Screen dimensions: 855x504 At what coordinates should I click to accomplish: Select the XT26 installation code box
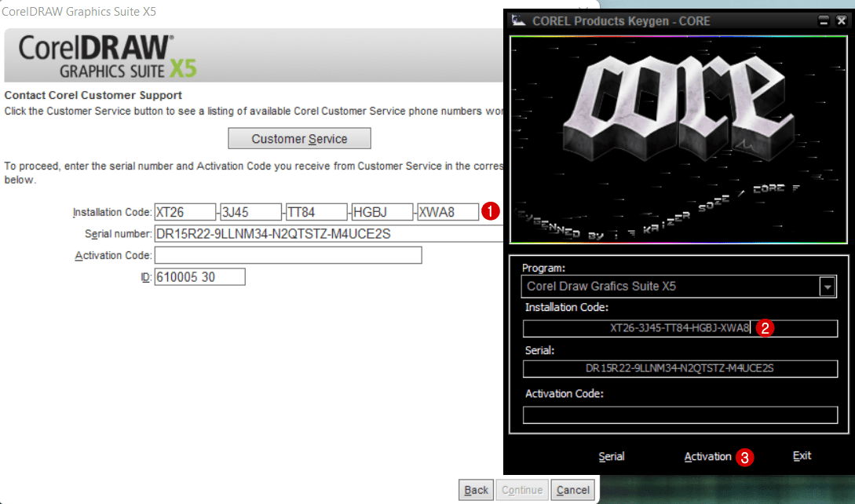tap(185, 212)
